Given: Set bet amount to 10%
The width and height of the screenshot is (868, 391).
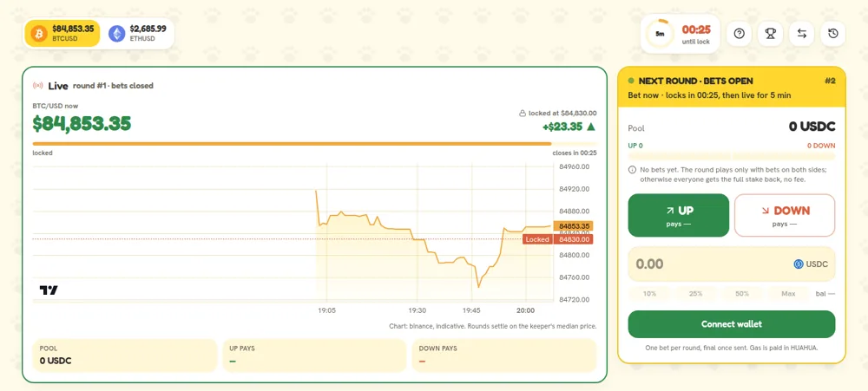Looking at the screenshot, I should tap(649, 293).
